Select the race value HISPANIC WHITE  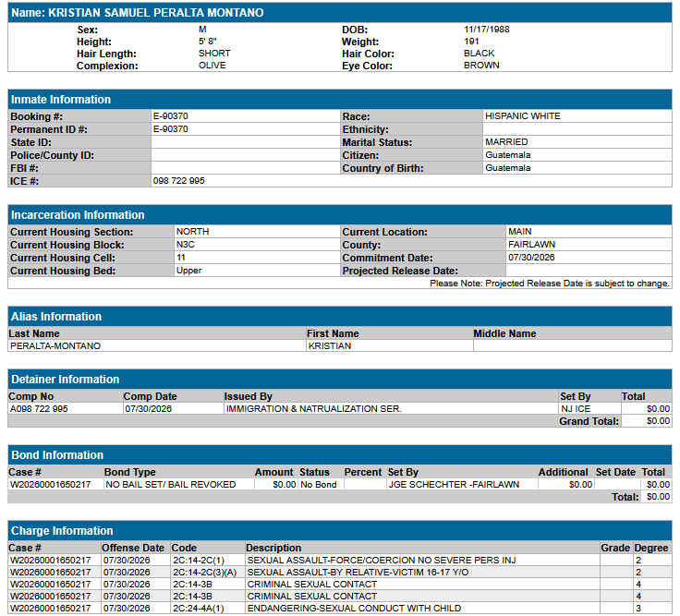click(523, 116)
